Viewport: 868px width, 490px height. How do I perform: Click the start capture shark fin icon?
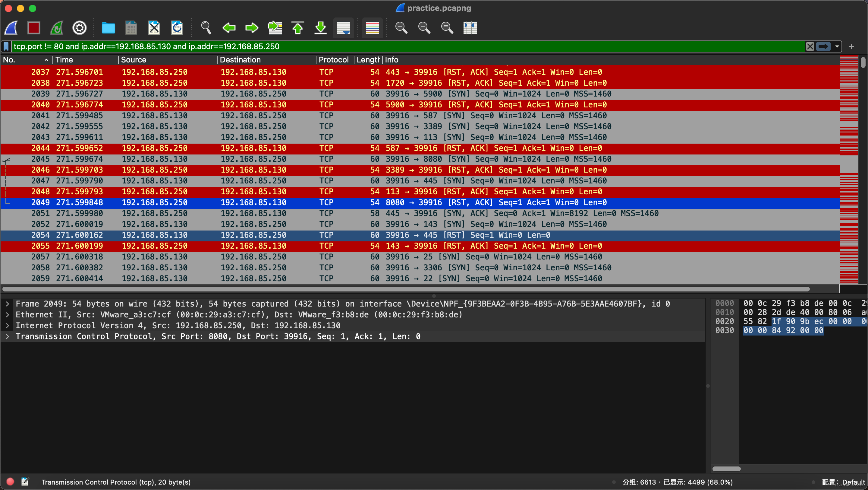click(x=11, y=28)
